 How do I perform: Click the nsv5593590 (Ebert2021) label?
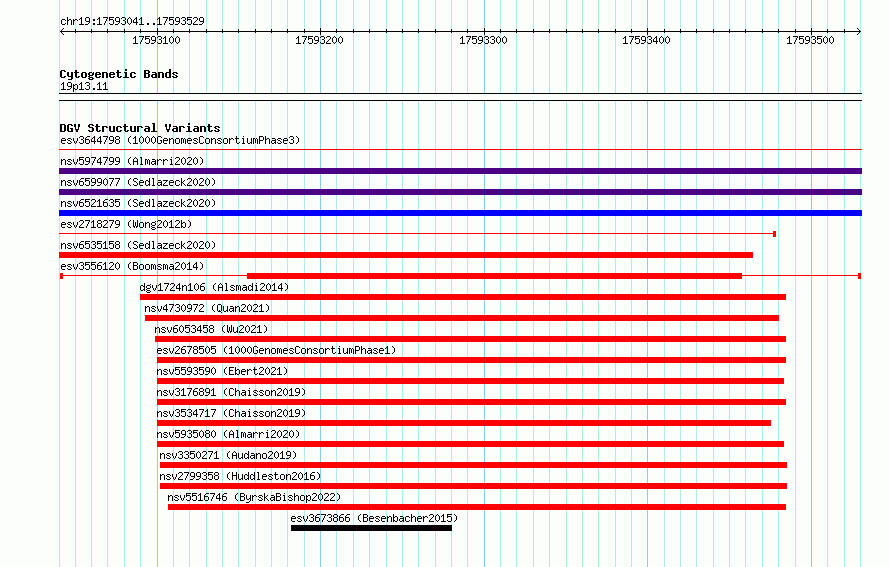click(222, 371)
